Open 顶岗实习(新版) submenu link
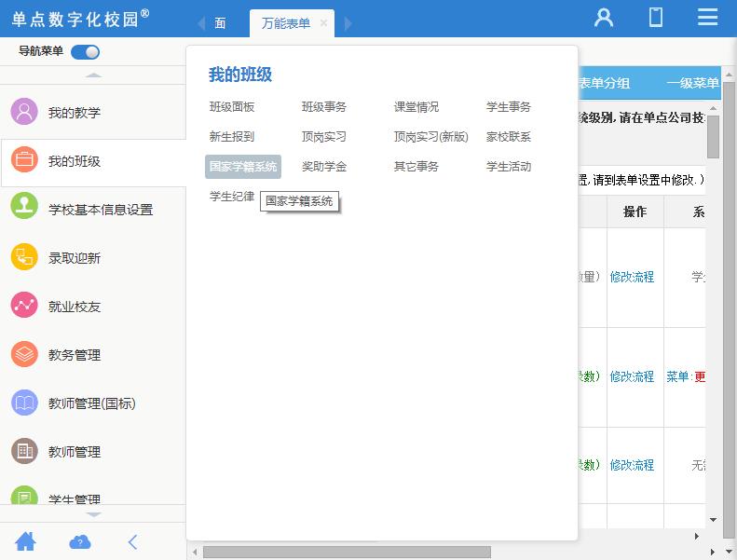Screen dimensions: 737x560 431,136
